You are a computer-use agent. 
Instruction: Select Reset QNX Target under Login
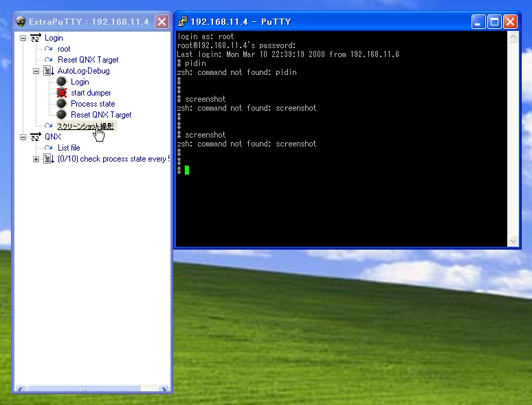click(88, 60)
